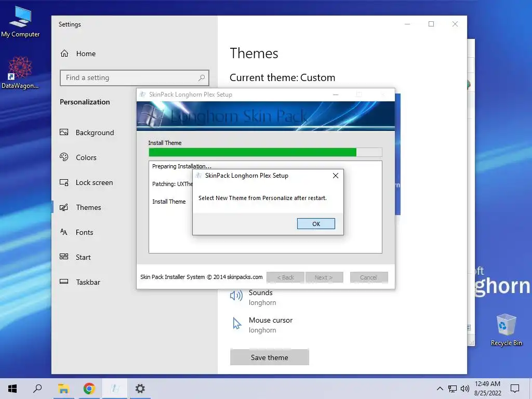Click the Start tiles icon in sidebar

(64, 257)
